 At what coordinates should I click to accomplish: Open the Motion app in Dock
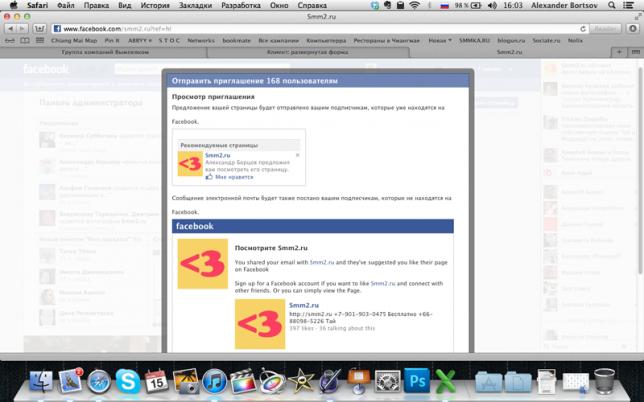(x=272, y=381)
